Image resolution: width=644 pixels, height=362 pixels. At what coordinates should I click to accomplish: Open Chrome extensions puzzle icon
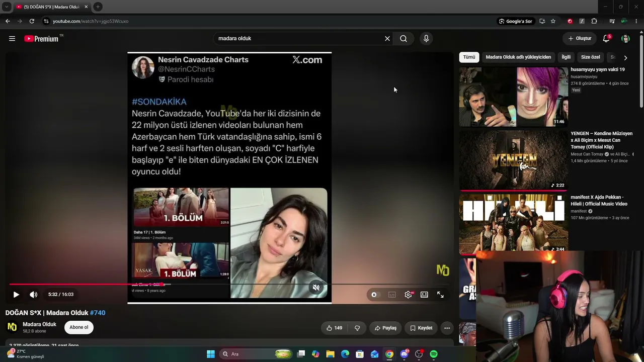(594, 21)
